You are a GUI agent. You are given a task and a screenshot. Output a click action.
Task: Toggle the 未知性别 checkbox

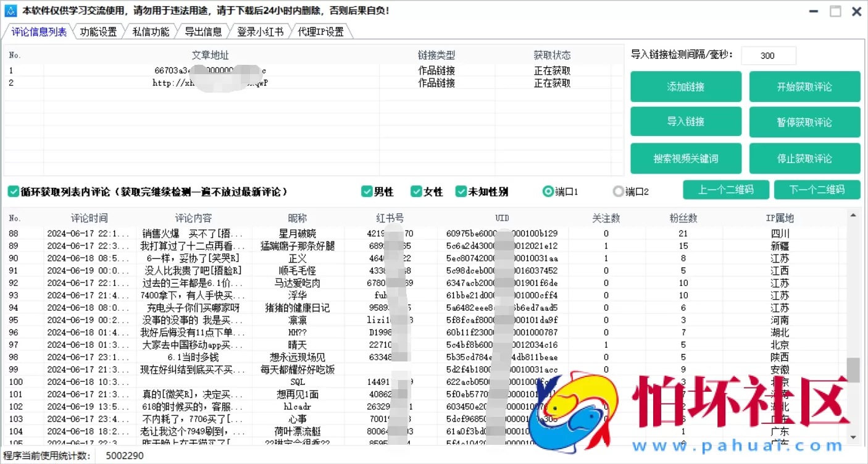[x=461, y=192]
